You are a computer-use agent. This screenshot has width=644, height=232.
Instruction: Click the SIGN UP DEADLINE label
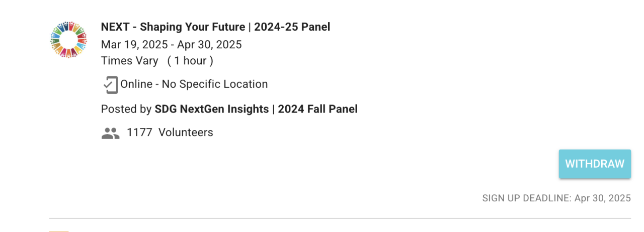coord(526,198)
